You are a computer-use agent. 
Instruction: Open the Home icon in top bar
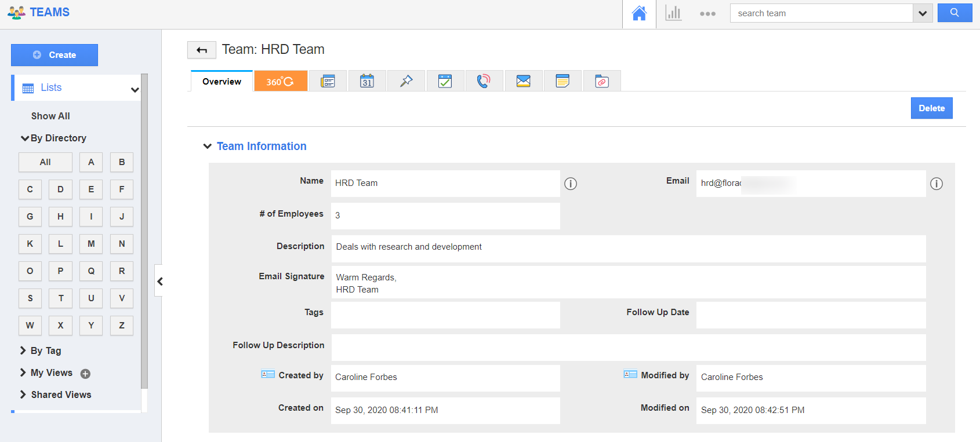[x=639, y=13]
